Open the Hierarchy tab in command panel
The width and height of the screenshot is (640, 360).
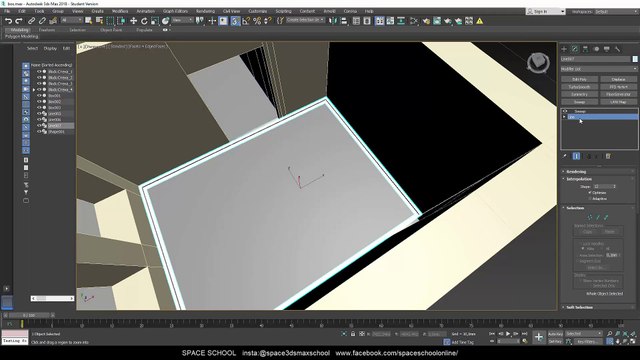(x=585, y=49)
